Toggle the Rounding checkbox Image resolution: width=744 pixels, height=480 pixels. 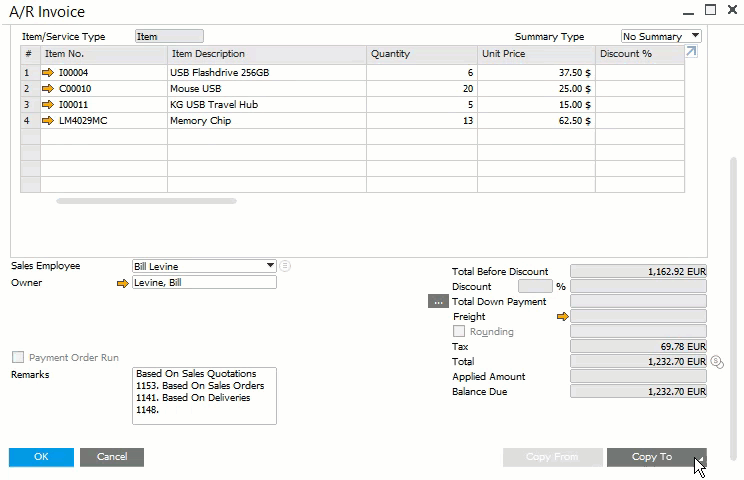click(459, 331)
